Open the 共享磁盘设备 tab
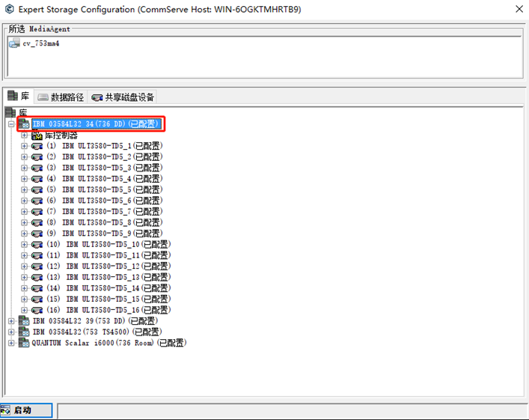529x420 pixels. (123, 97)
